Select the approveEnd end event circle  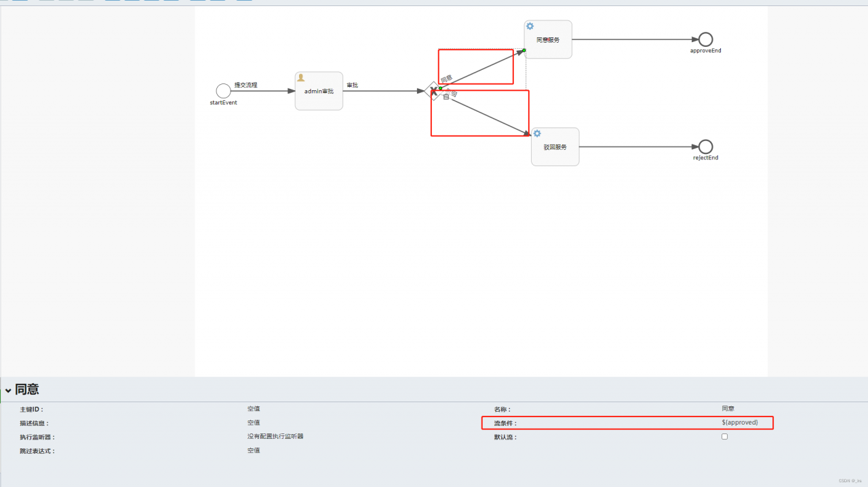706,39
